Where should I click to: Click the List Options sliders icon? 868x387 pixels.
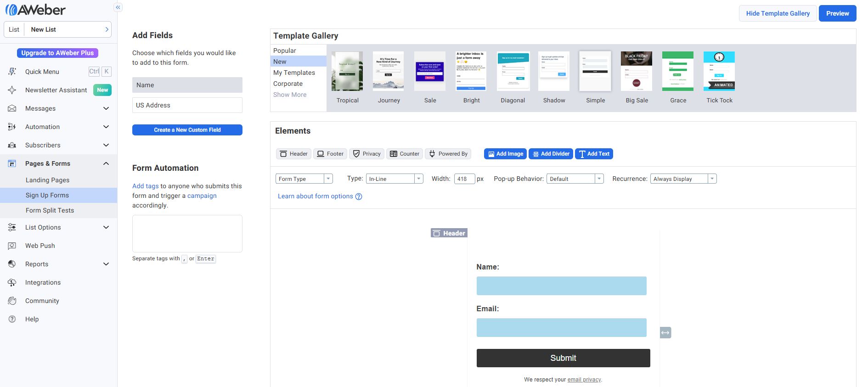12,227
